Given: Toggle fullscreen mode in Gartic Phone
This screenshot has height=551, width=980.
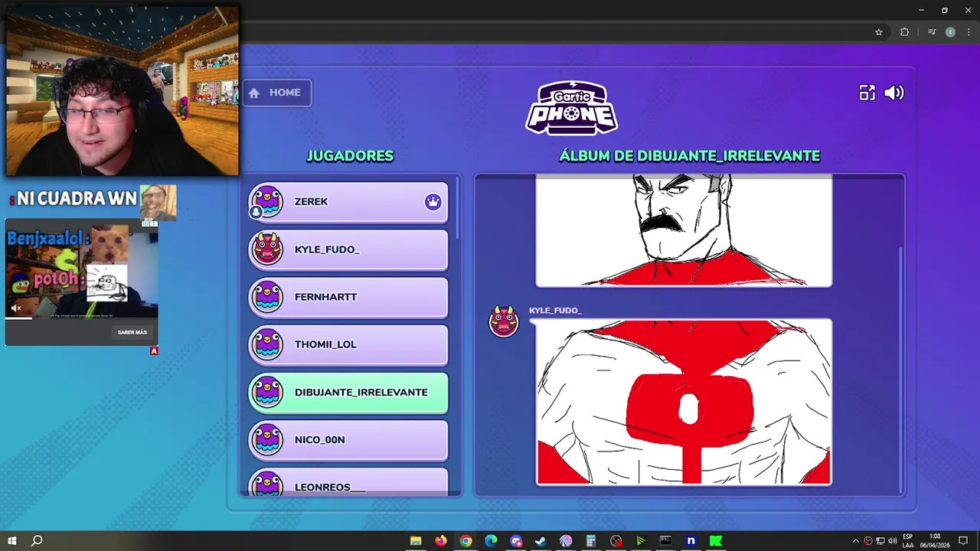Looking at the screenshot, I should [x=867, y=93].
